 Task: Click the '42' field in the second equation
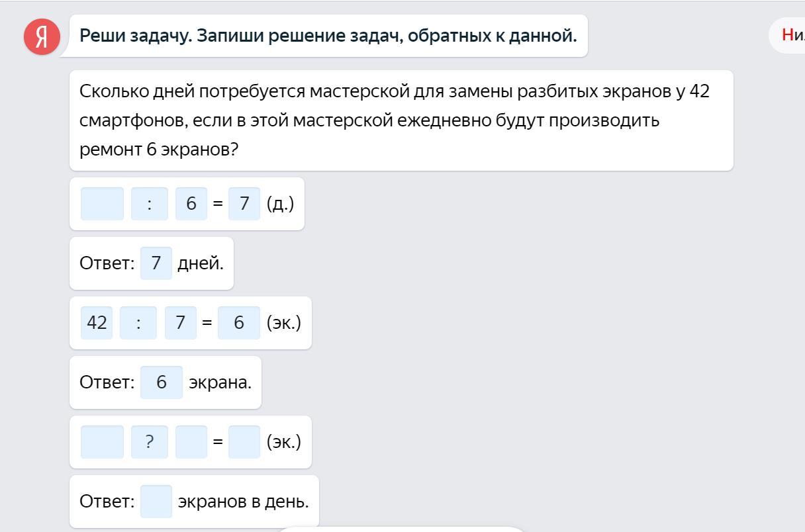pyautogui.click(x=97, y=323)
